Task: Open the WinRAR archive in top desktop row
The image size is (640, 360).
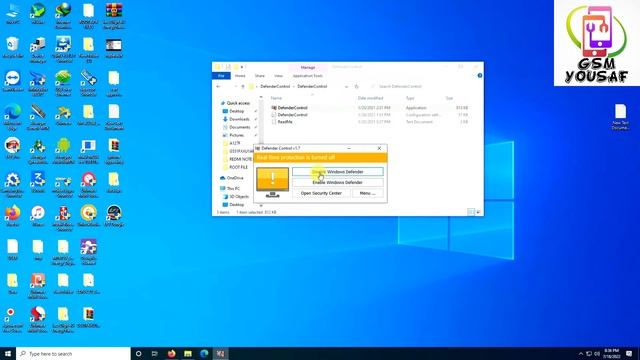Action: point(114,15)
